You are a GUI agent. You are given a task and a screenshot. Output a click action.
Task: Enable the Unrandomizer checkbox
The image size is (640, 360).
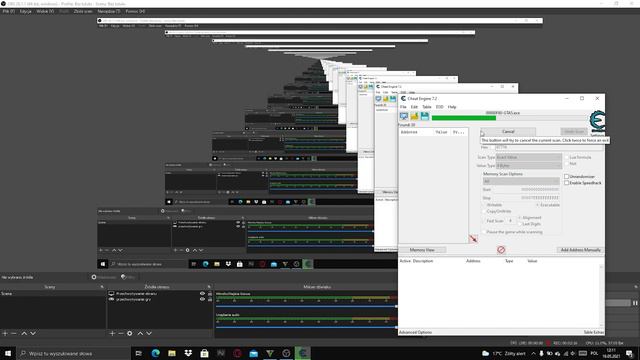pos(567,176)
